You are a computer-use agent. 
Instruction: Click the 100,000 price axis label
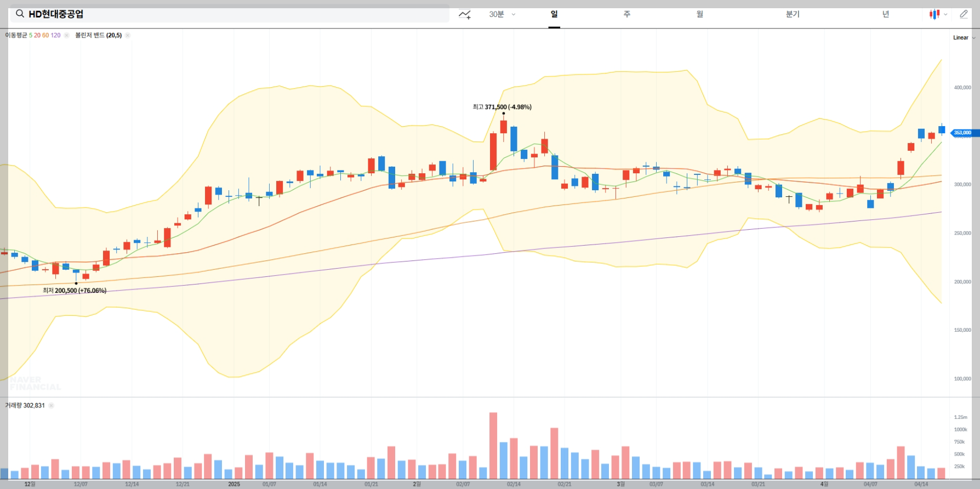962,379
